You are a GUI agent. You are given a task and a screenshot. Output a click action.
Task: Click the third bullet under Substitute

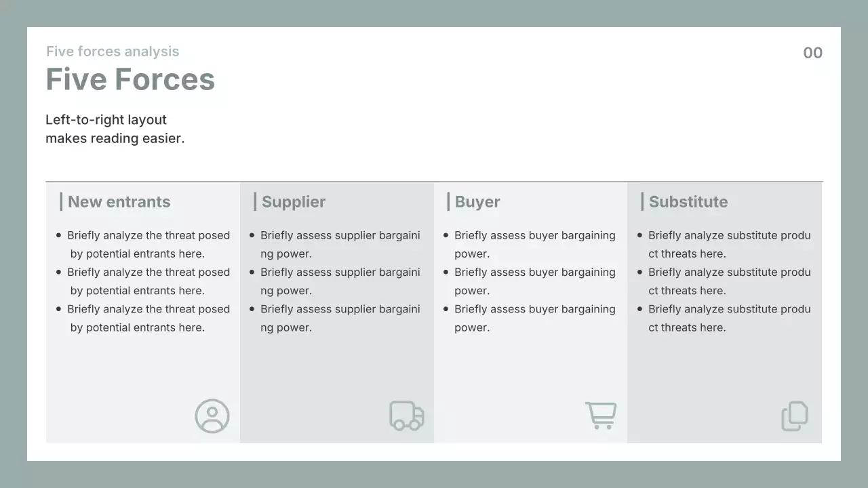729,318
